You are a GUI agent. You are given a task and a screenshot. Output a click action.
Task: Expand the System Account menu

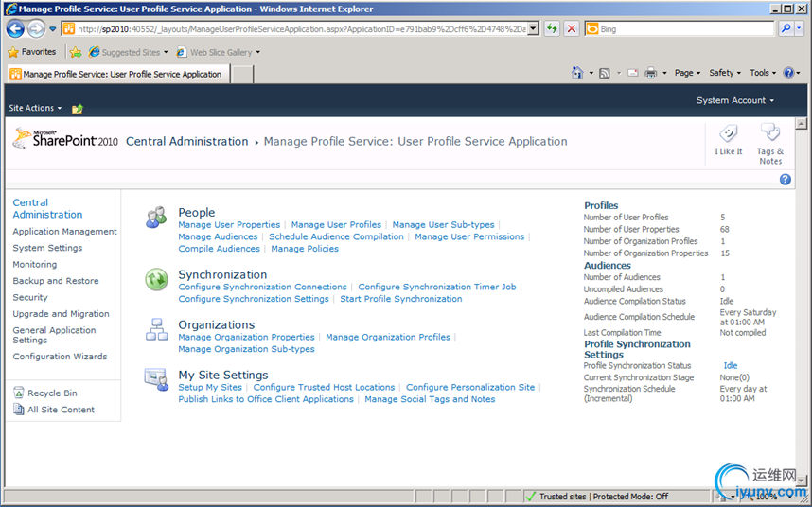[734, 100]
